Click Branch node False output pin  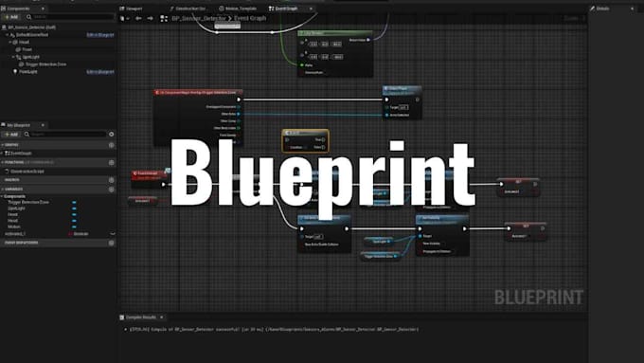(x=323, y=147)
